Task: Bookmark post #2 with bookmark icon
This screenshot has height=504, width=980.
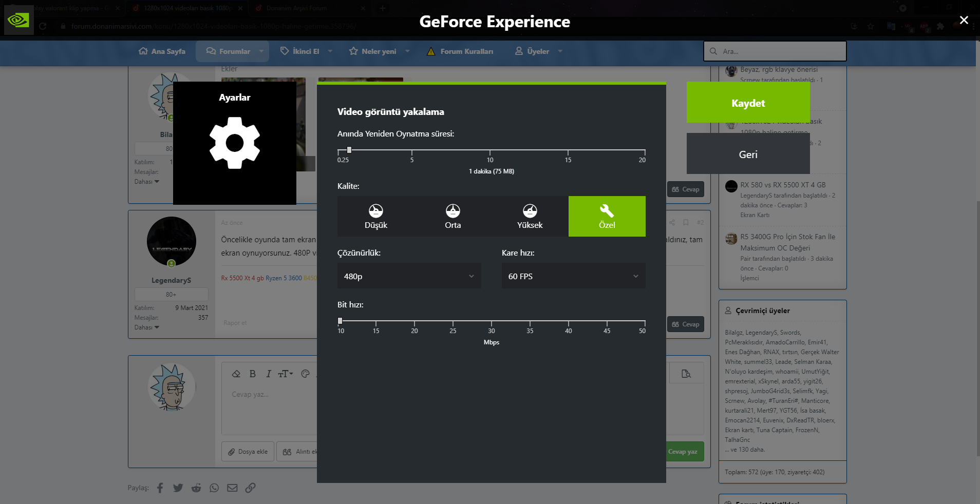Action: (686, 222)
